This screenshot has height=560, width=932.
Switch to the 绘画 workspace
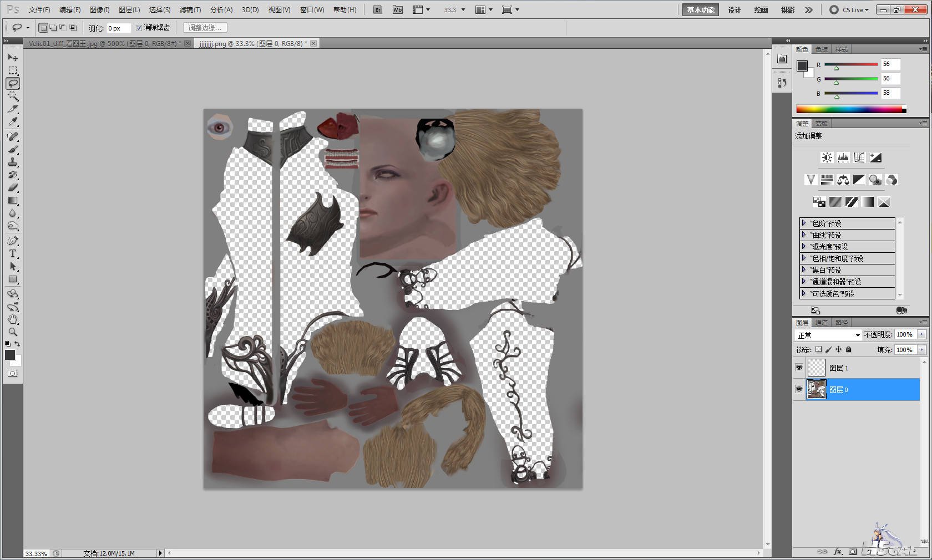pos(761,9)
